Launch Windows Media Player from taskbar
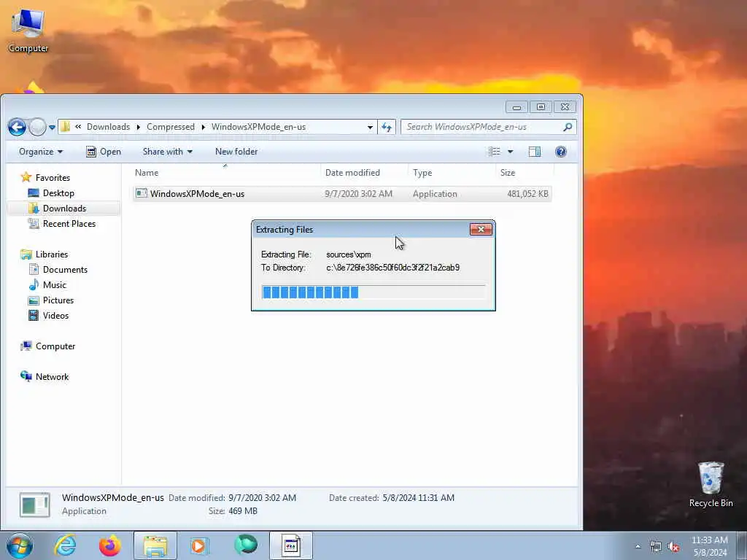This screenshot has height=560, width=747. [200, 545]
